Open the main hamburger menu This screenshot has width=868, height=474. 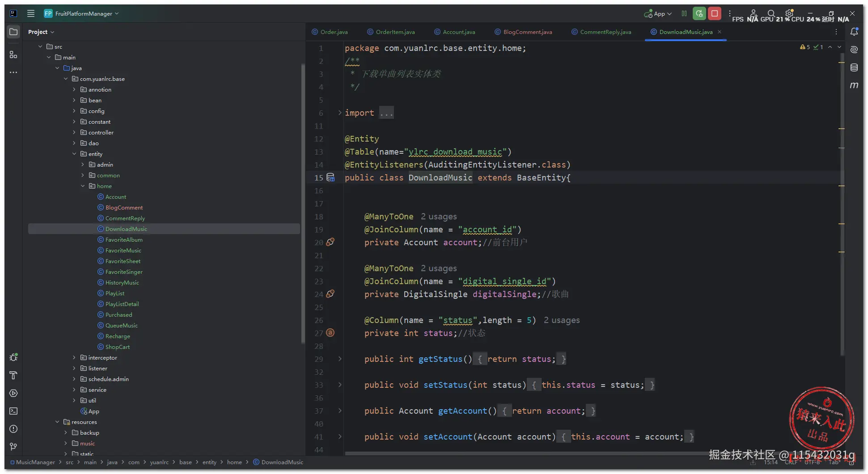pyautogui.click(x=31, y=13)
